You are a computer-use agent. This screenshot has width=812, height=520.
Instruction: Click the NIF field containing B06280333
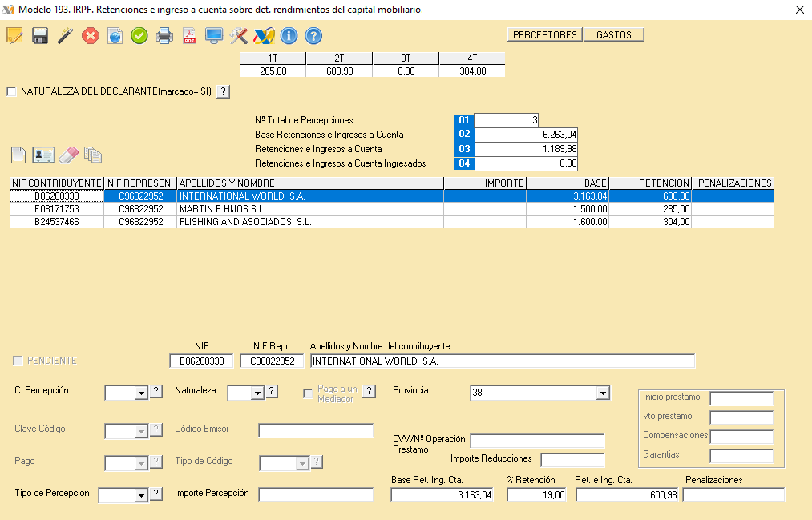coord(201,361)
